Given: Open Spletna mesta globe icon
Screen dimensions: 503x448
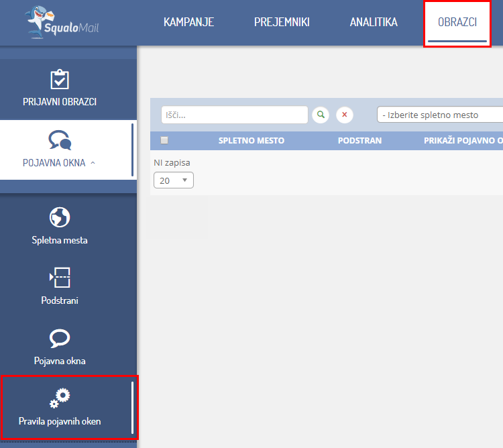Looking at the screenshot, I should pos(60,217).
